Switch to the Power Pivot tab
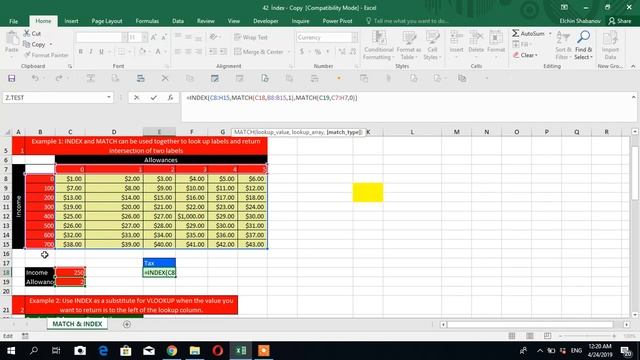This screenshot has width=640, height=360. tap(337, 21)
